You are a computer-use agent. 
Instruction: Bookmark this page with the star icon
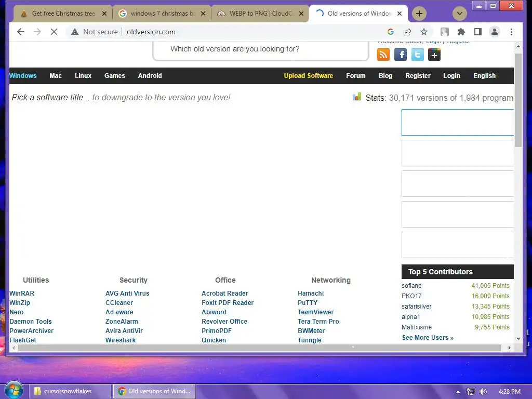pyautogui.click(x=424, y=32)
